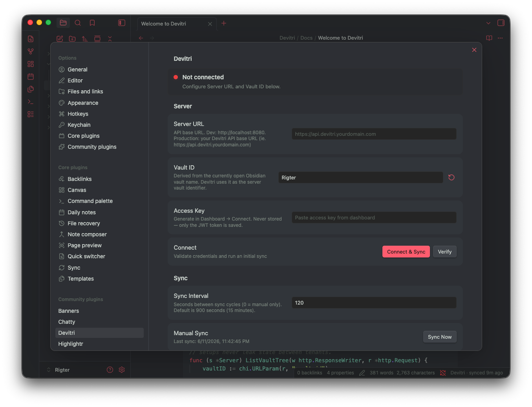Open Highlightr community plugin settings

click(99, 344)
